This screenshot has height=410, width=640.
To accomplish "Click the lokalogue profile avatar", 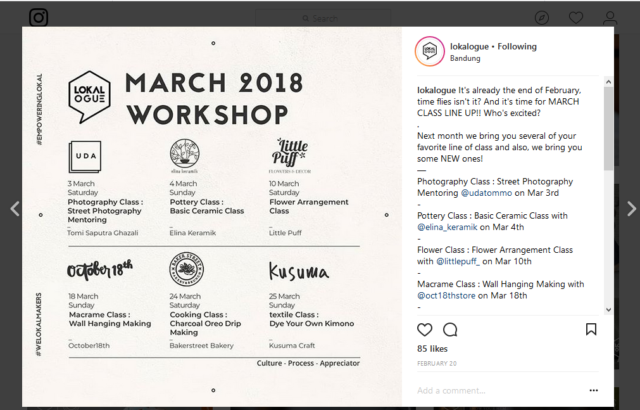I will pyautogui.click(x=429, y=51).
